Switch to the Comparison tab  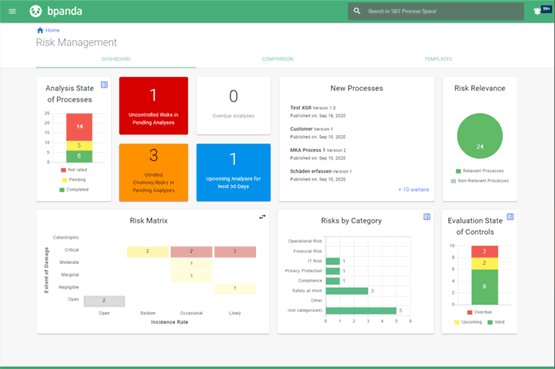coord(278,59)
